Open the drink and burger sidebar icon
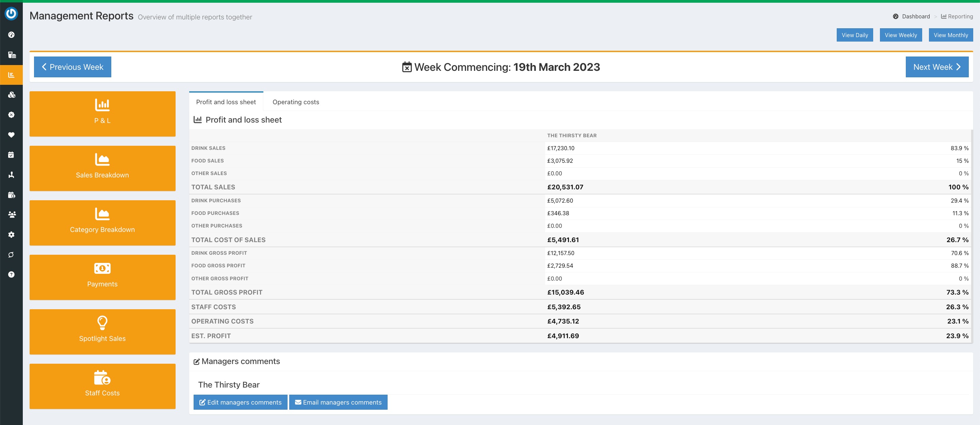 (x=12, y=55)
